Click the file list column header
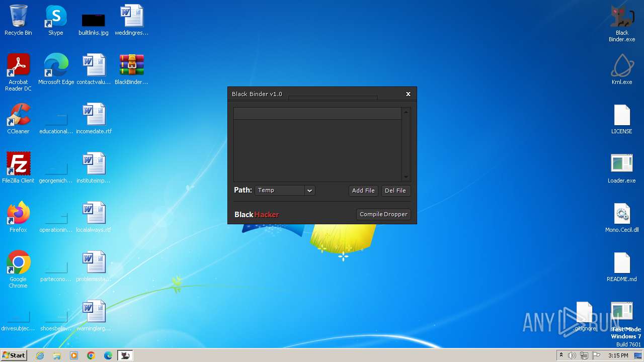Viewport: 644px width, 362px height. [317, 114]
